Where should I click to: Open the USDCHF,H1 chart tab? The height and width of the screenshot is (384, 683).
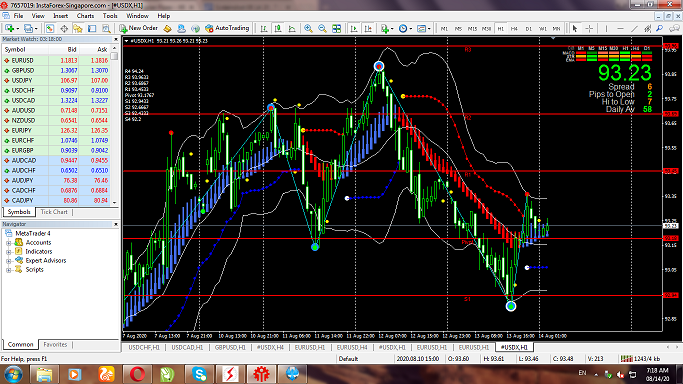point(144,347)
